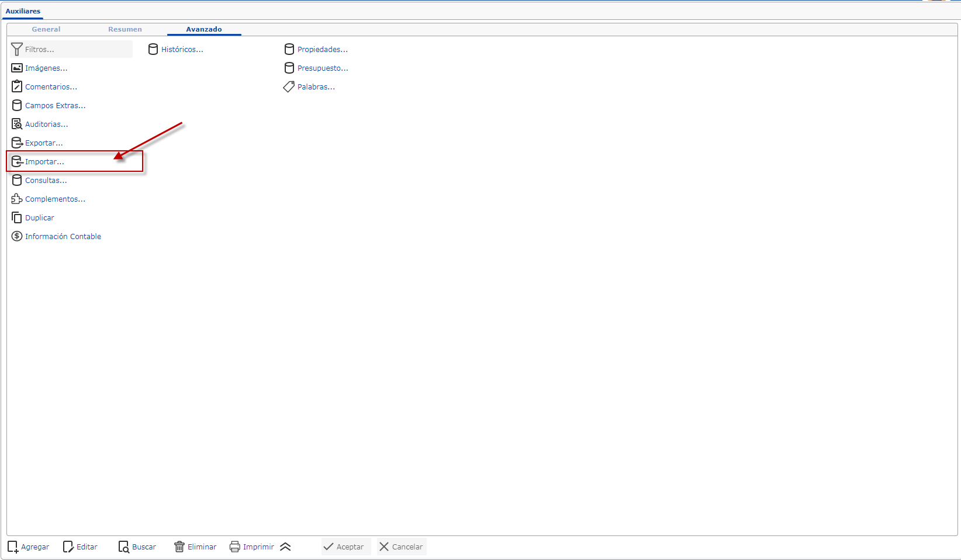Open Importar... link
This screenshot has width=961, height=560.
(44, 162)
